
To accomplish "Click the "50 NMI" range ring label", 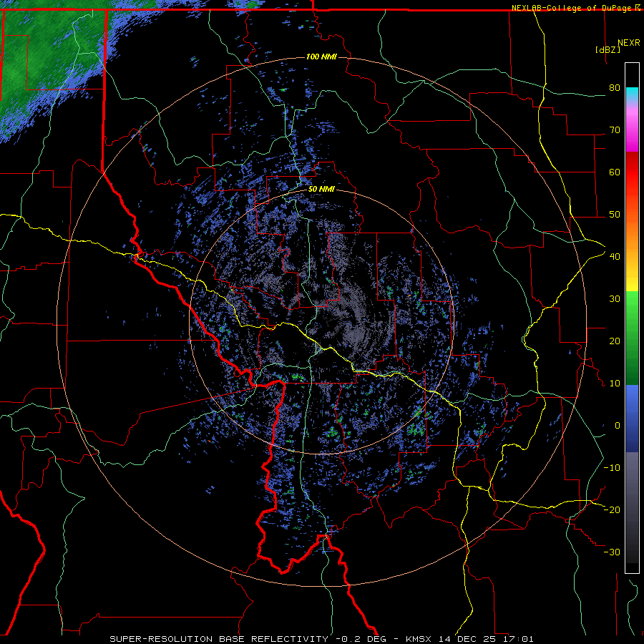I will click(321, 190).
